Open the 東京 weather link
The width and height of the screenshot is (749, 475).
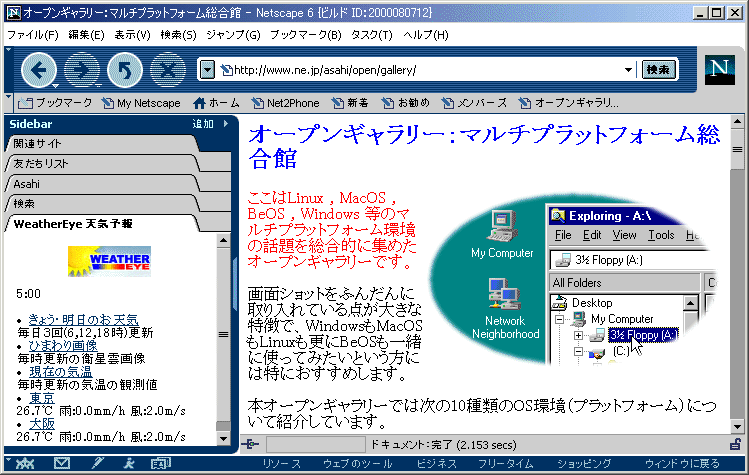[x=42, y=398]
